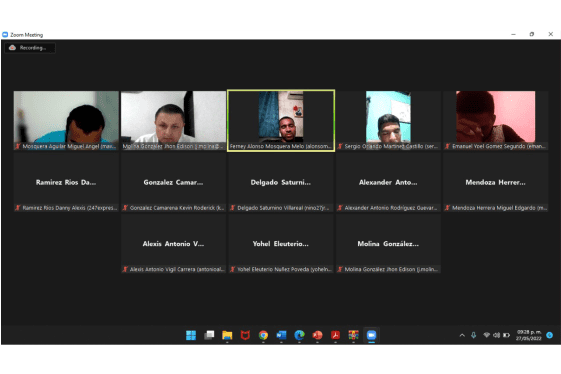Open Google Chrome from the taskbar
Screen dimensions: 561x374
pyautogui.click(x=263, y=335)
